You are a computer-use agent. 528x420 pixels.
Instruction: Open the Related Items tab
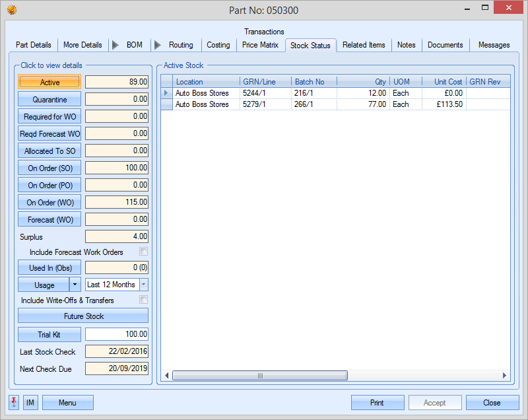coord(364,45)
